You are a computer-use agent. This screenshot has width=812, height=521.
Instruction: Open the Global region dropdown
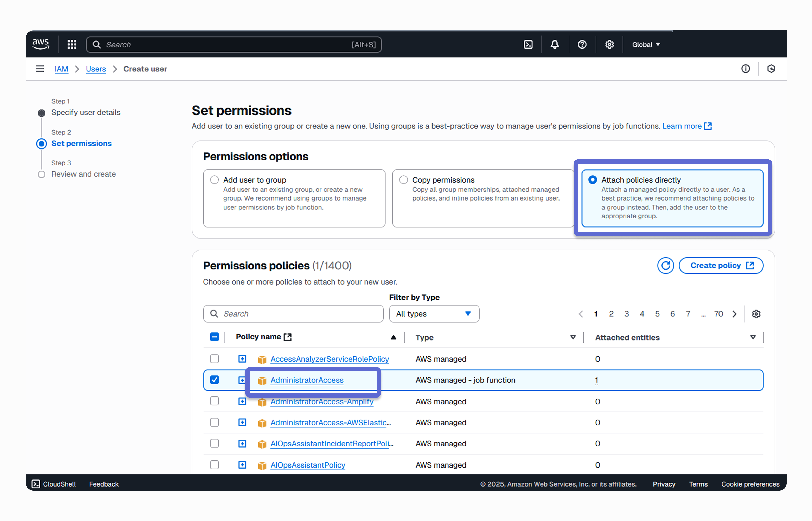(x=646, y=44)
